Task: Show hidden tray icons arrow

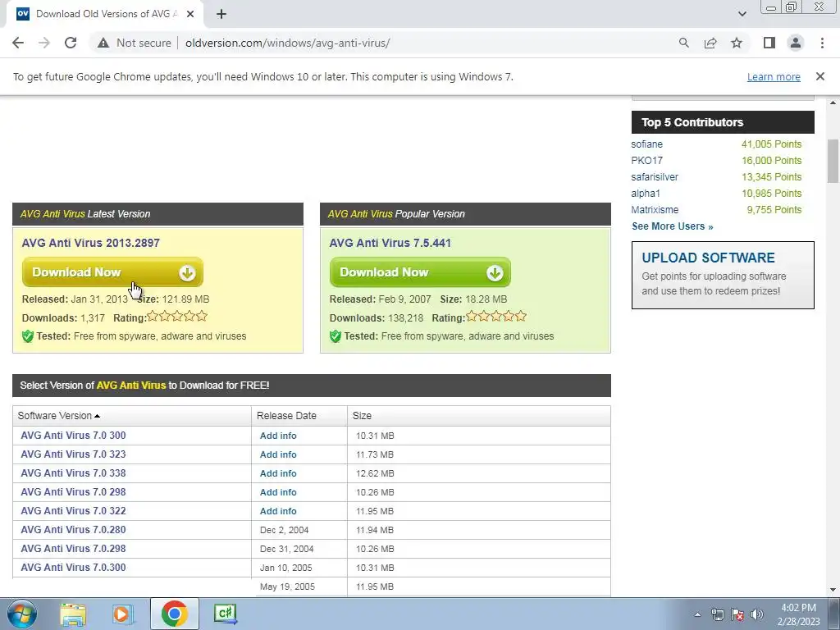Action: [x=697, y=614]
